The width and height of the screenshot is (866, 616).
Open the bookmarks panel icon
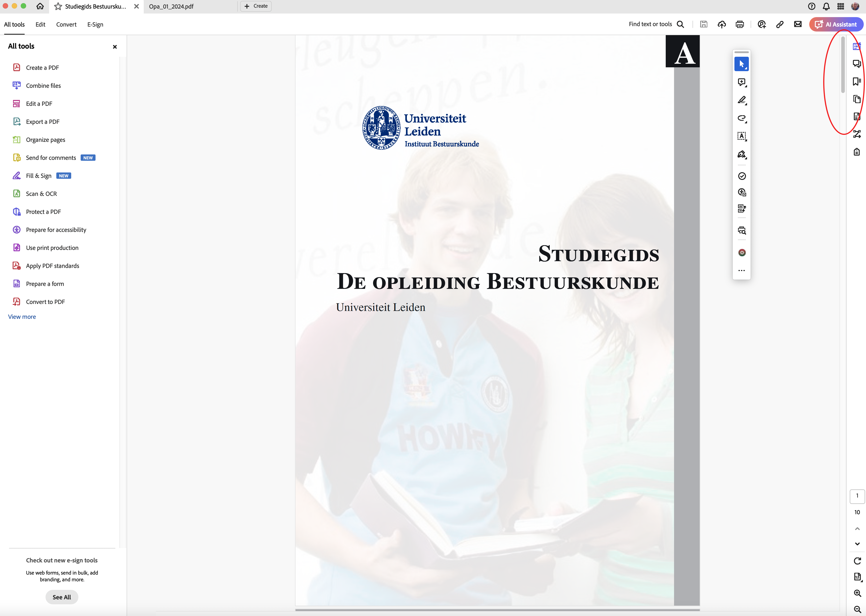tap(857, 82)
